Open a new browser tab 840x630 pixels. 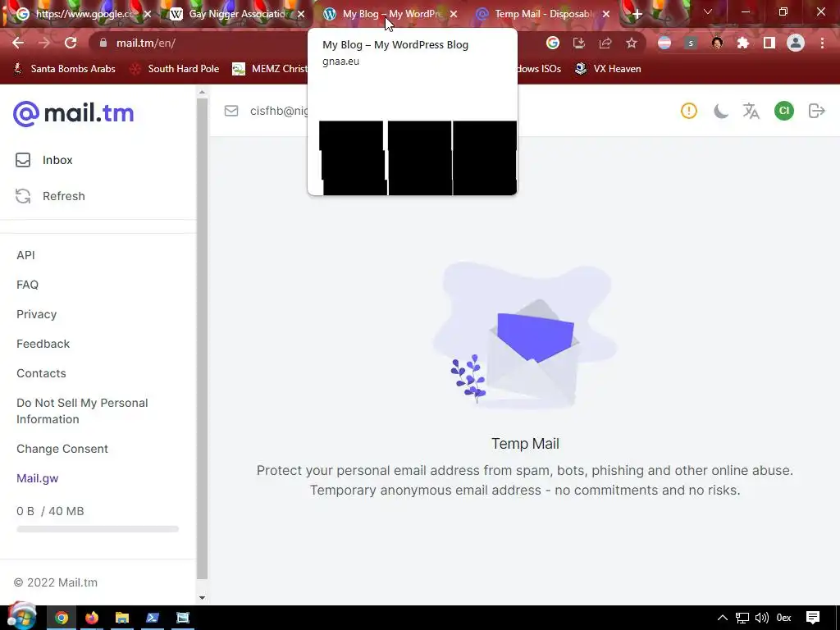[x=637, y=14]
